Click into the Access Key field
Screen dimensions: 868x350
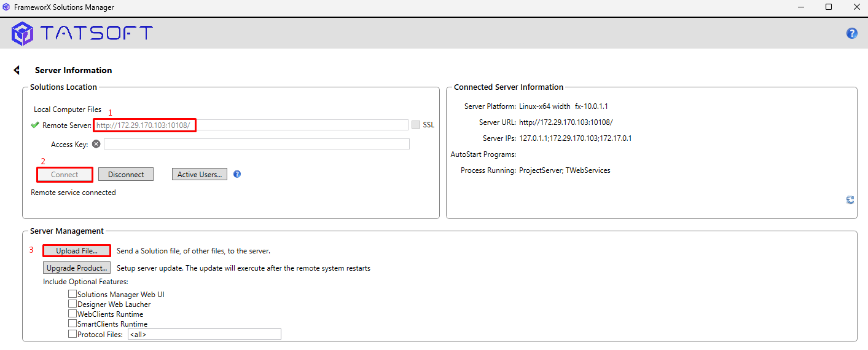pos(256,144)
